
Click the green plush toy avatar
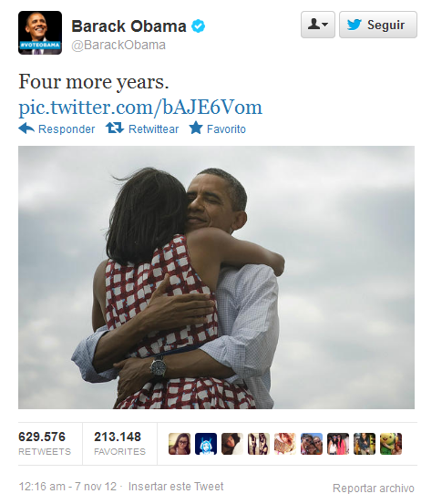point(391,444)
